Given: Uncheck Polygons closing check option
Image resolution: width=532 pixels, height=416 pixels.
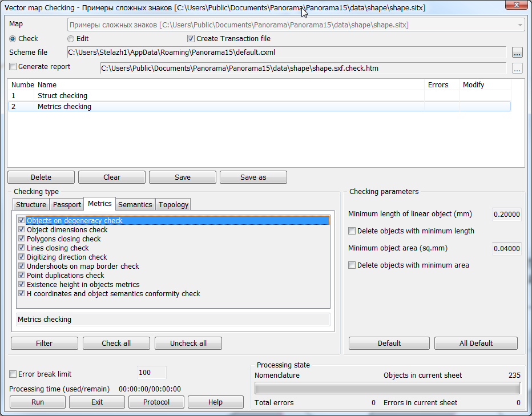Looking at the screenshot, I should click(22, 239).
